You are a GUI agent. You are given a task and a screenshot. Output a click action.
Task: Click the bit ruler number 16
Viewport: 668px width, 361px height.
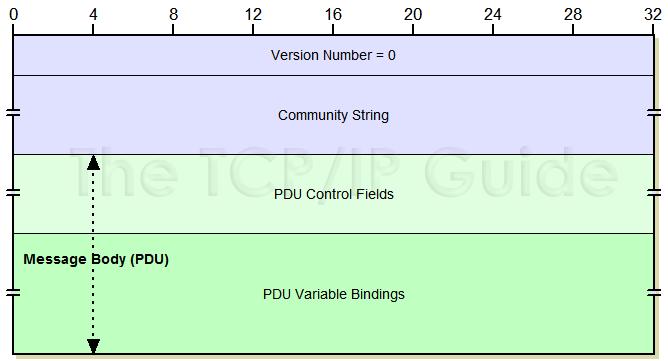point(333,14)
